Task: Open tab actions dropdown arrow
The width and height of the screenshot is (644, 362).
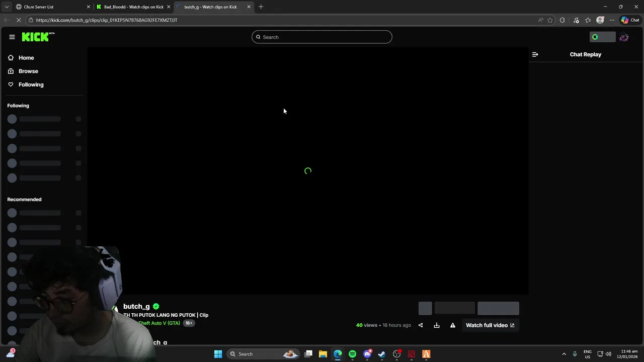Action: (7, 7)
